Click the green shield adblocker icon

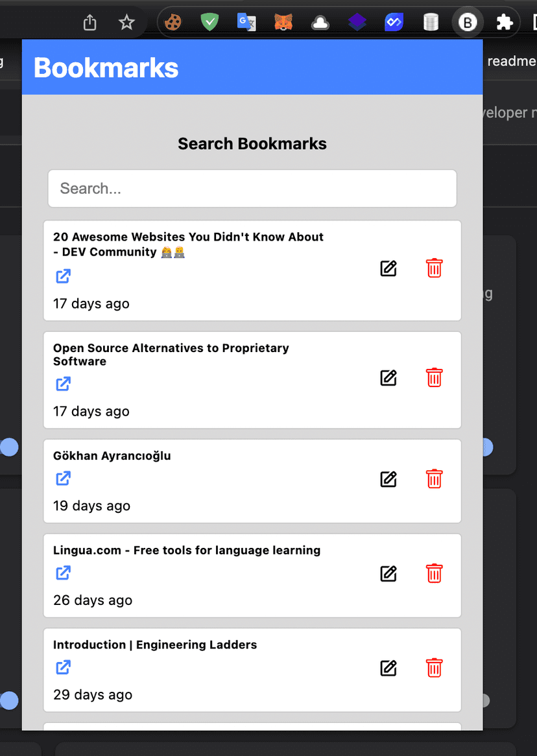coord(209,21)
